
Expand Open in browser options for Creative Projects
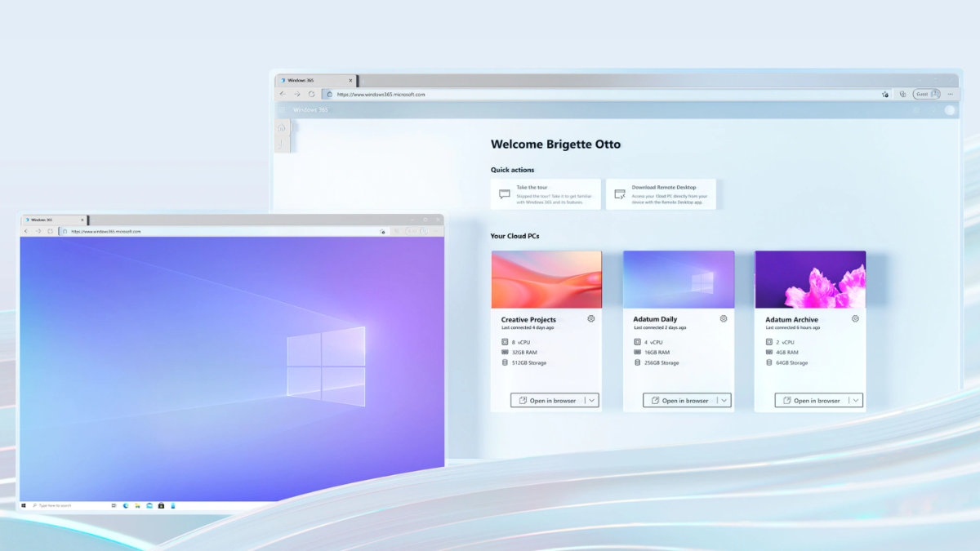tap(592, 401)
